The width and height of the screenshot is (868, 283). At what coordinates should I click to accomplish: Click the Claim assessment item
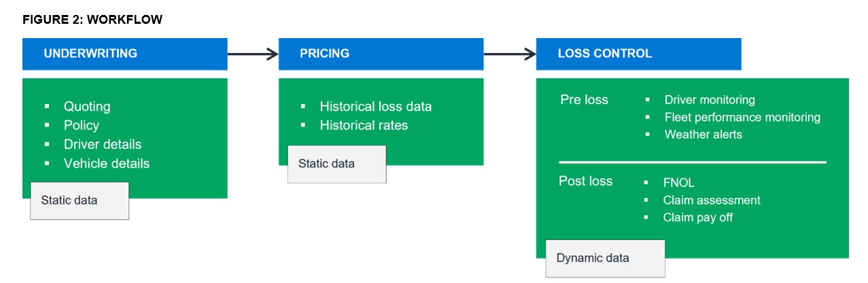pyautogui.click(x=711, y=200)
